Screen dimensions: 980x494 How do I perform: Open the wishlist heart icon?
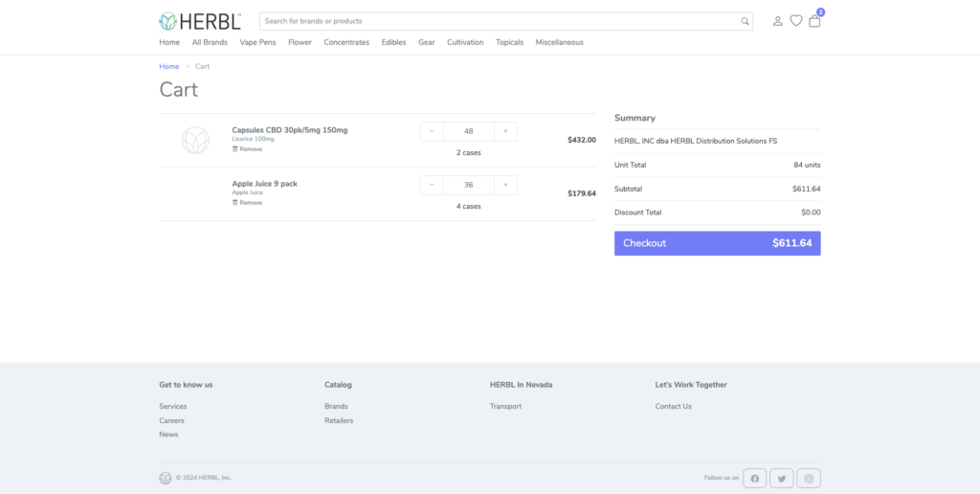[x=795, y=21]
